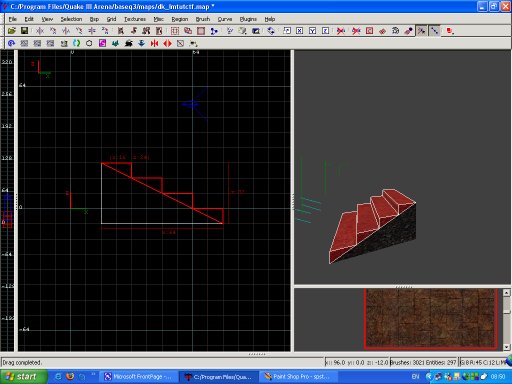Select the brown stone texture thumbnail
The image size is (512, 384).
coord(431,319)
